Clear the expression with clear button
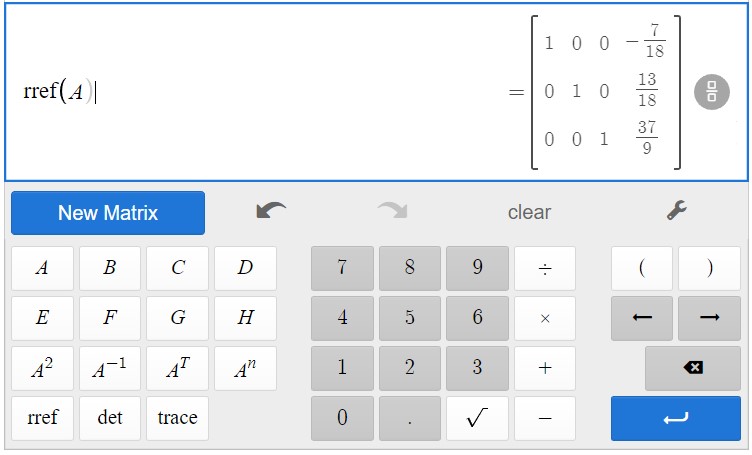 (x=529, y=212)
